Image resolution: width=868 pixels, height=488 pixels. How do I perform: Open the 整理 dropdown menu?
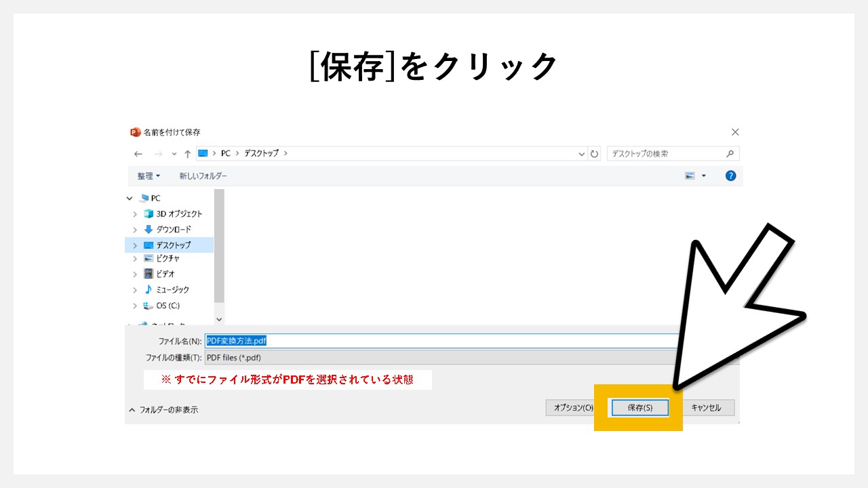[148, 175]
